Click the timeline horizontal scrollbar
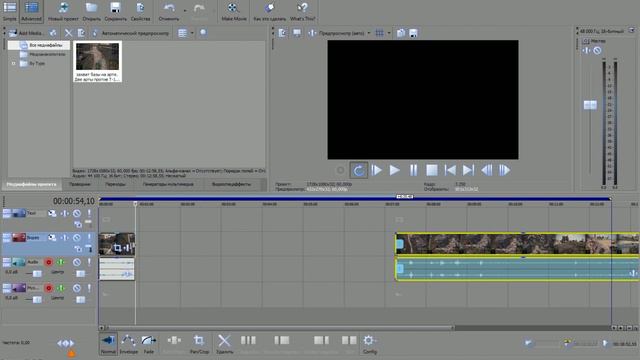This screenshot has height=360, width=640. (x=280, y=328)
